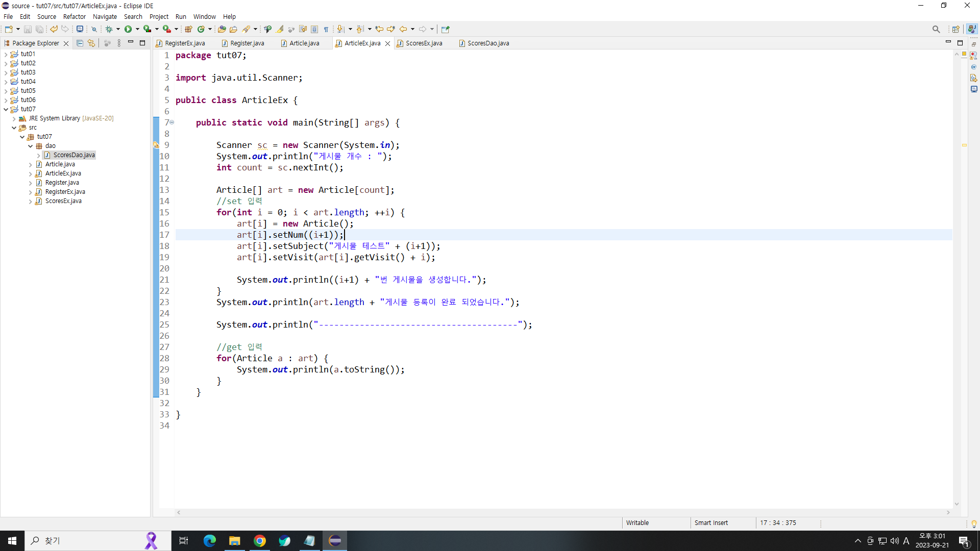The height and width of the screenshot is (551, 980).
Task: Click Show Whitespace Characters pilcrow icon
Action: 326,29
